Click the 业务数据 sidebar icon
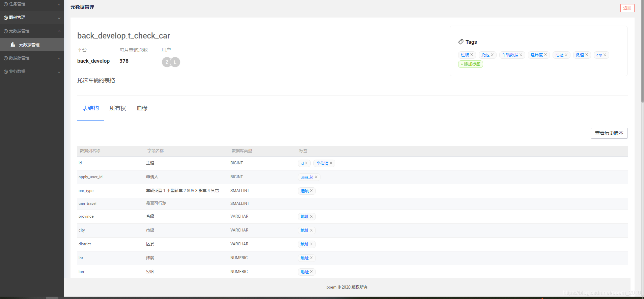 [x=6, y=72]
